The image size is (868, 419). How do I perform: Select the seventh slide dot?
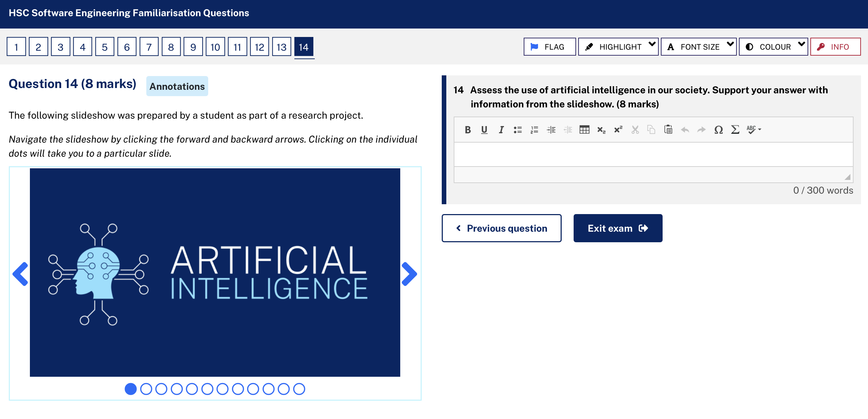pyautogui.click(x=223, y=389)
